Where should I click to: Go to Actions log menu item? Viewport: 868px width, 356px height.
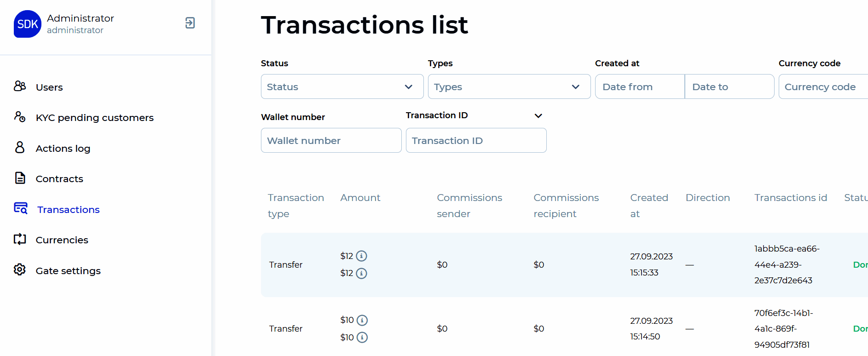(63, 149)
